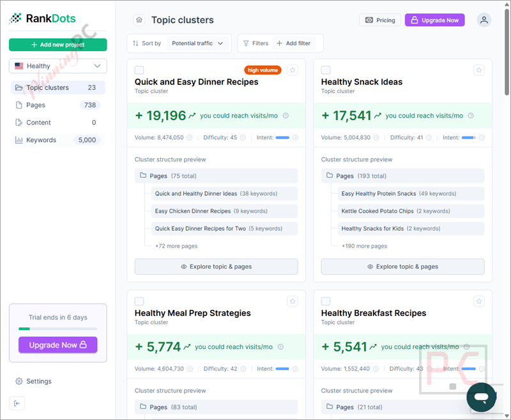
Task: Click intent info icon in Snack Ideas card
Action: click(482, 138)
